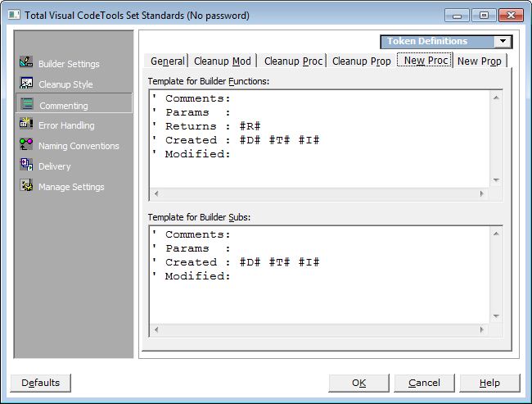Select the Cleanup Style icon
The image size is (532, 404).
(26, 84)
